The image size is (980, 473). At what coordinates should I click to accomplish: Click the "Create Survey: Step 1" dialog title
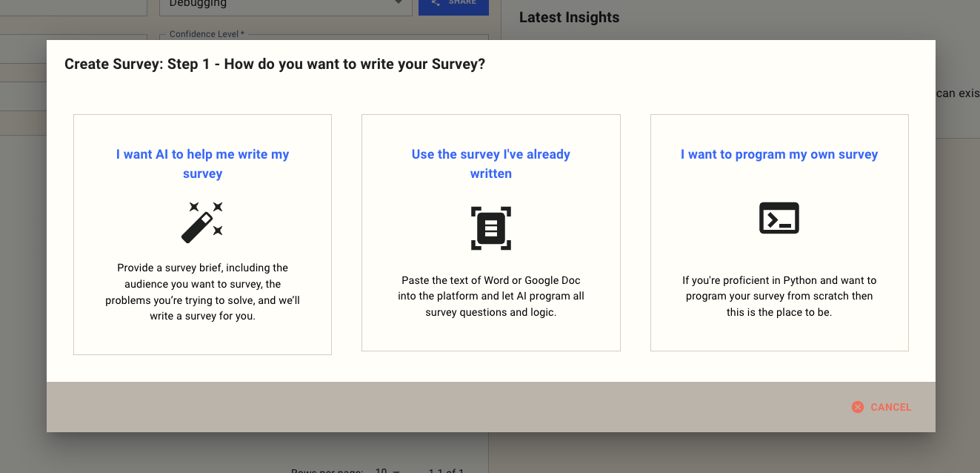click(275, 64)
